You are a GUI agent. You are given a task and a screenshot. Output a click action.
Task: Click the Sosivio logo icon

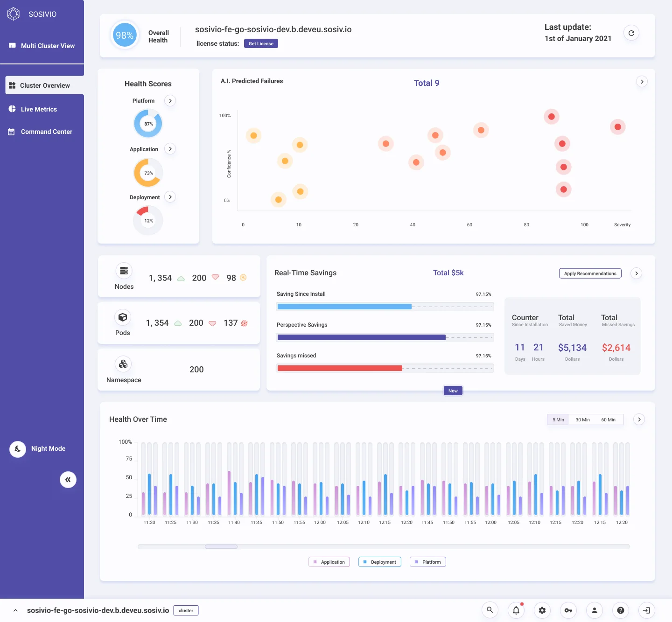coord(14,14)
